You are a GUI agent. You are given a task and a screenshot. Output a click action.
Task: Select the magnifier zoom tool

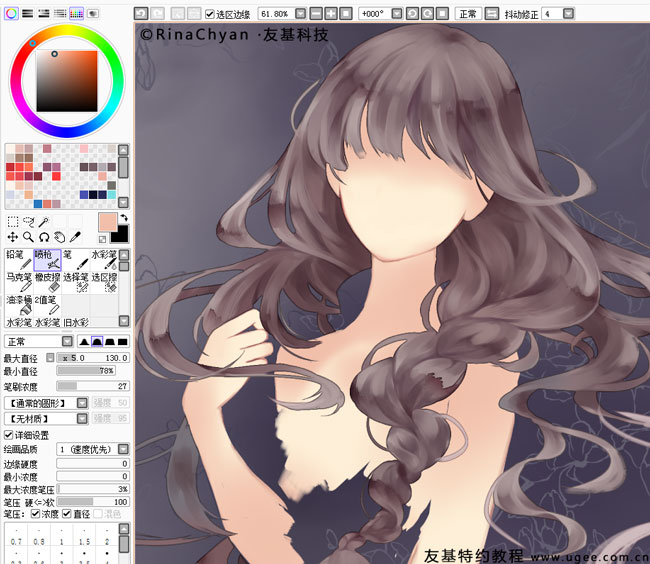click(x=29, y=237)
